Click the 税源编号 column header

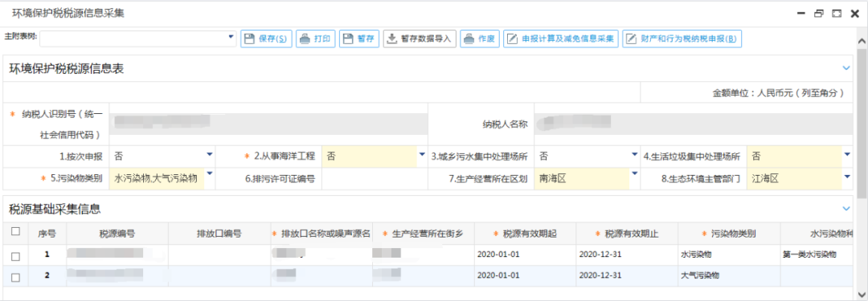117,234
